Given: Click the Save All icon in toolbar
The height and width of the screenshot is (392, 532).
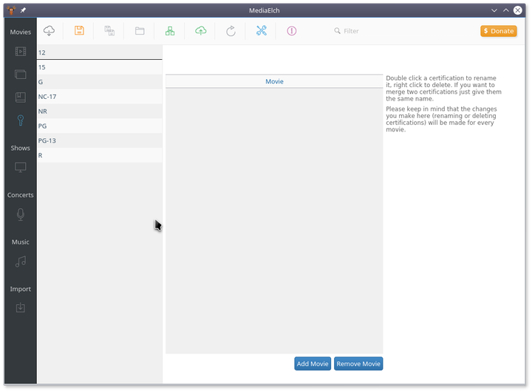Looking at the screenshot, I should coord(109,31).
